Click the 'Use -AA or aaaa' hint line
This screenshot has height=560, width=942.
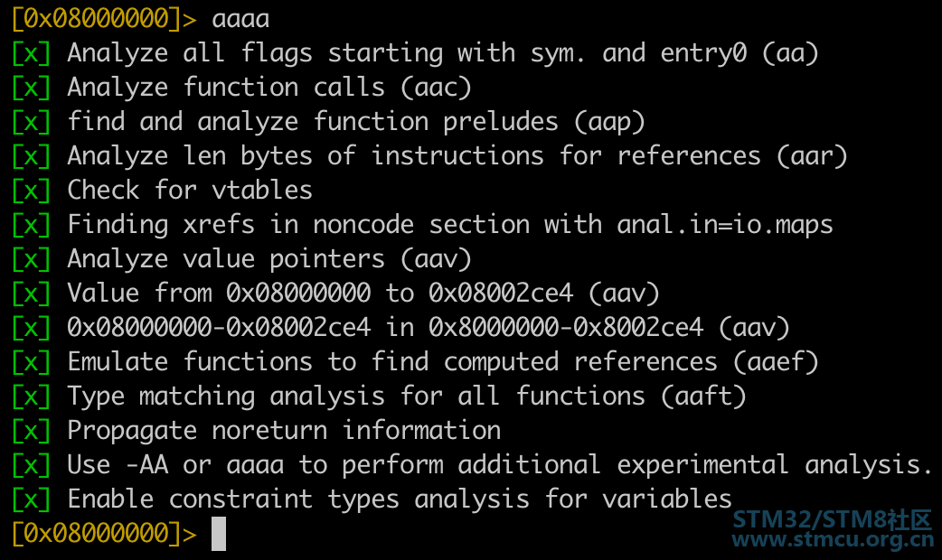click(501, 464)
